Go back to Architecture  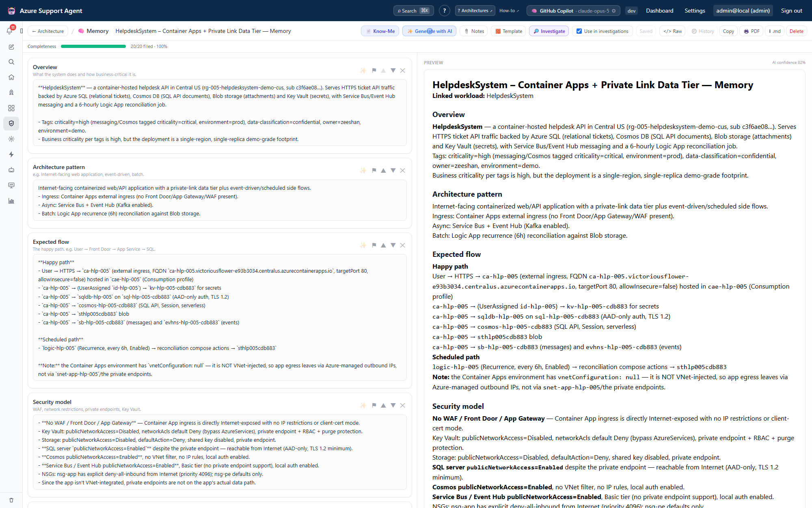(48, 31)
